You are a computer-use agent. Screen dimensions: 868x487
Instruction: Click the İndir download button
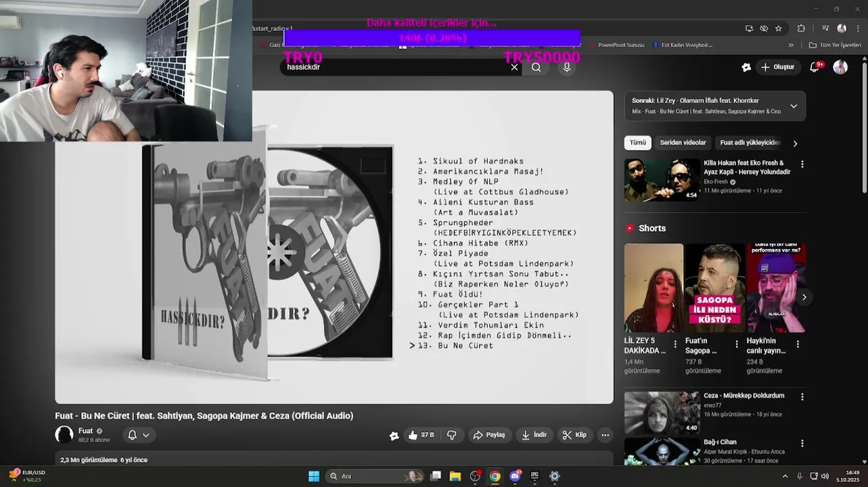pyautogui.click(x=534, y=435)
